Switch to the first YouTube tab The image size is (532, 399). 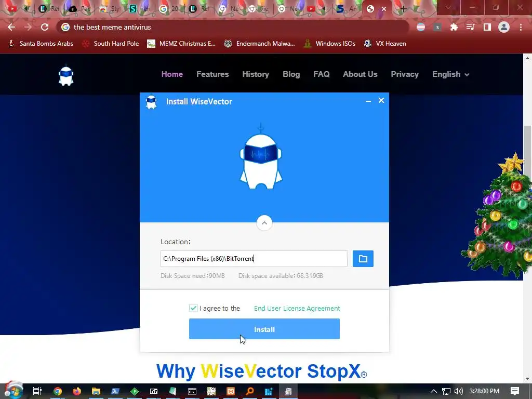point(12,8)
